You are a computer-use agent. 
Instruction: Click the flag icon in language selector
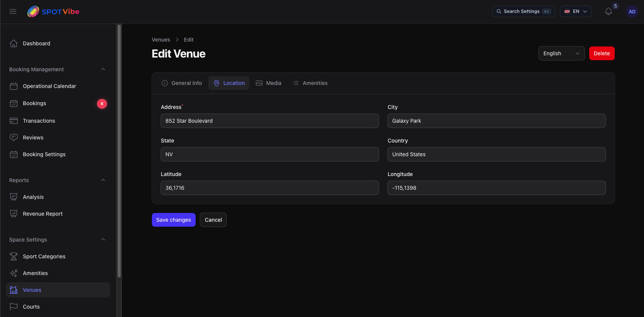567,11
